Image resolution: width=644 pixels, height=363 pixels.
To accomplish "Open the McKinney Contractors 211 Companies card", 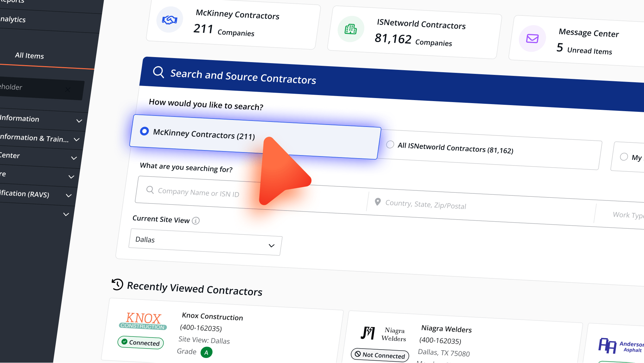I will pos(233,24).
